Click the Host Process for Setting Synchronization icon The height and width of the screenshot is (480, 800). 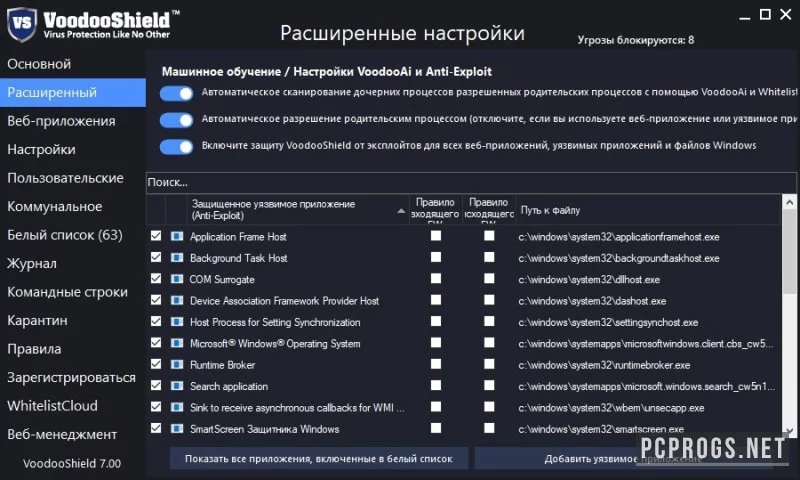click(x=177, y=322)
